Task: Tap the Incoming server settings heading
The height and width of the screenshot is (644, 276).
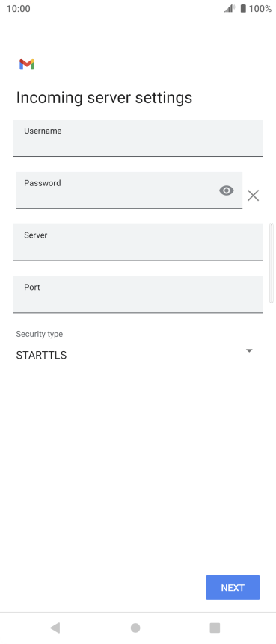Action: pos(104,98)
